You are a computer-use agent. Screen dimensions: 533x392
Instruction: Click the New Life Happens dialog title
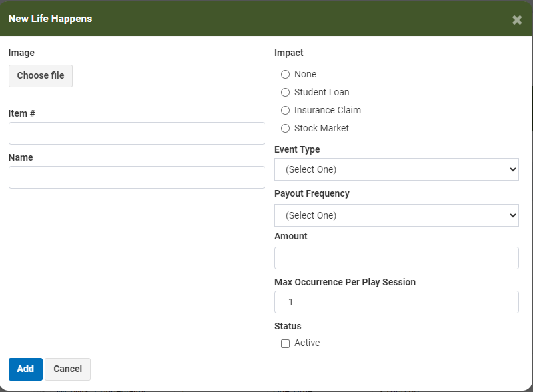(x=50, y=19)
